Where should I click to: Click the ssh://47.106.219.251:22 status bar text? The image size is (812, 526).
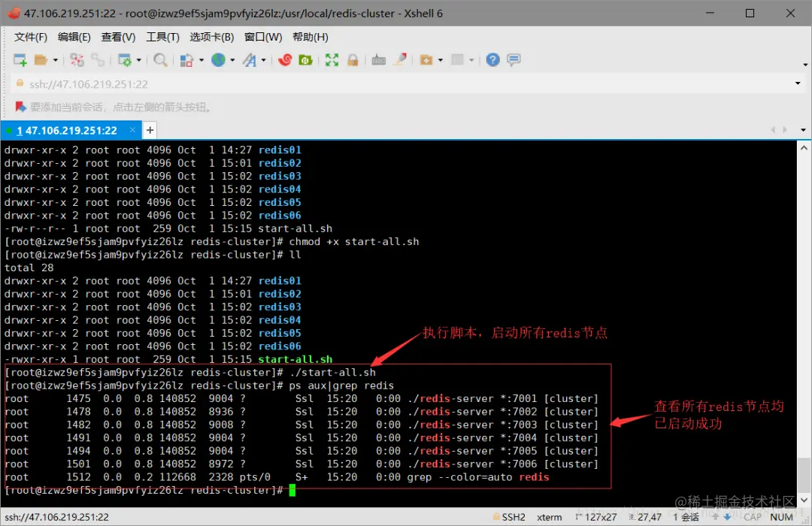57,517
